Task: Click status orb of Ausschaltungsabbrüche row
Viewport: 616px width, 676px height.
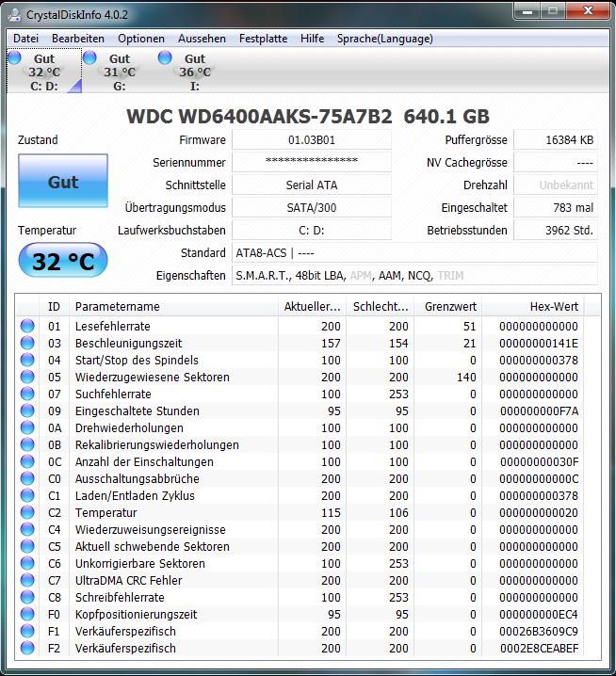Action: (x=27, y=478)
